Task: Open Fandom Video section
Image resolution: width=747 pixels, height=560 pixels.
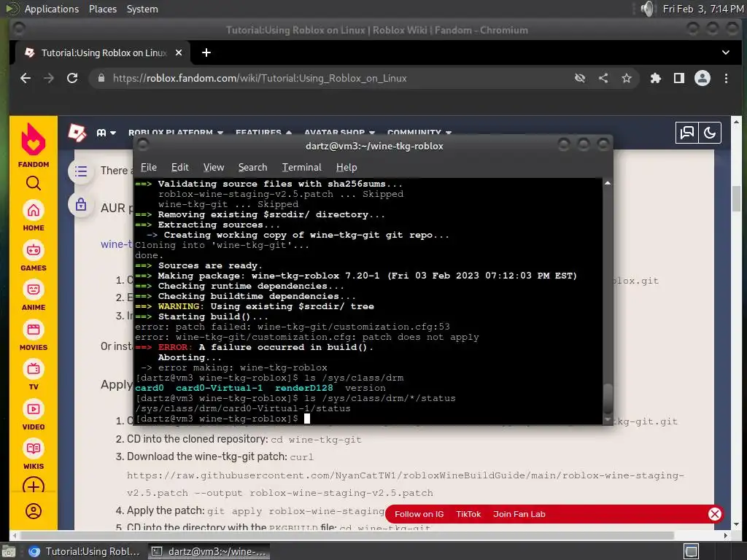Action: coord(34,415)
